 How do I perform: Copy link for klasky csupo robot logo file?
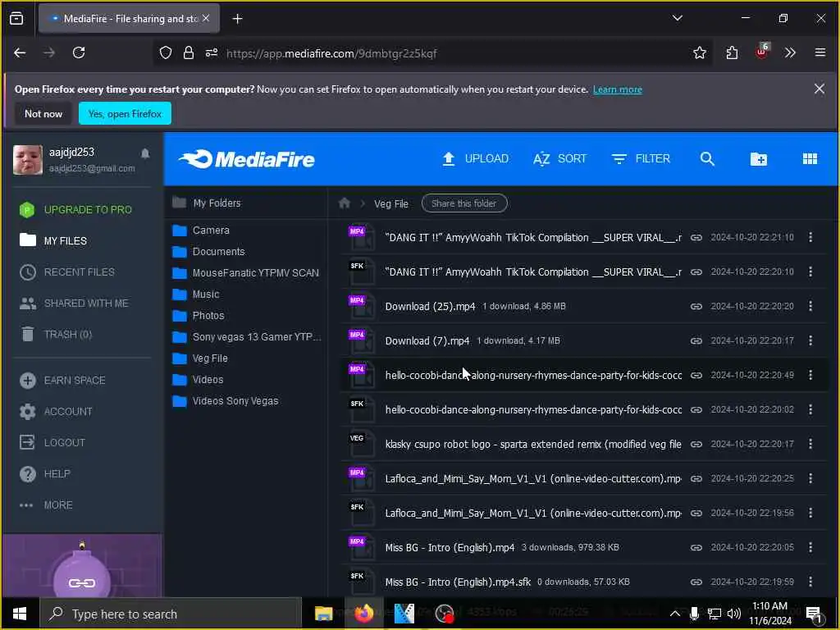696,444
